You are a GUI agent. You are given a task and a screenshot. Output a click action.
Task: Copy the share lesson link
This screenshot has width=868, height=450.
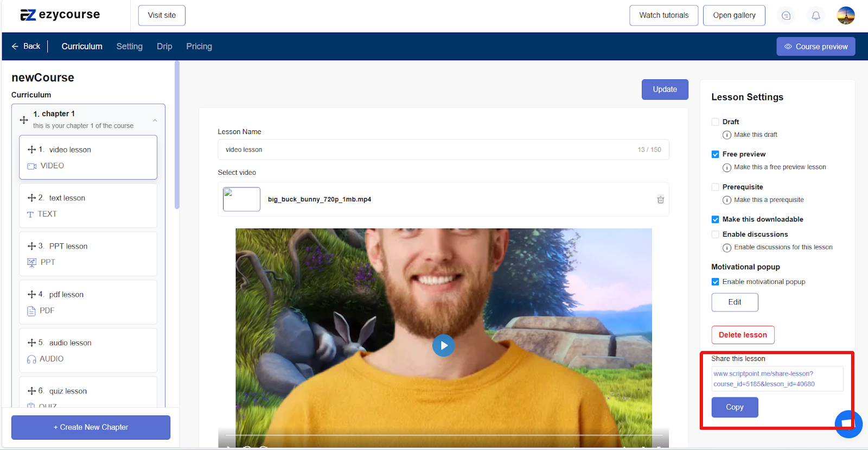pyautogui.click(x=735, y=407)
